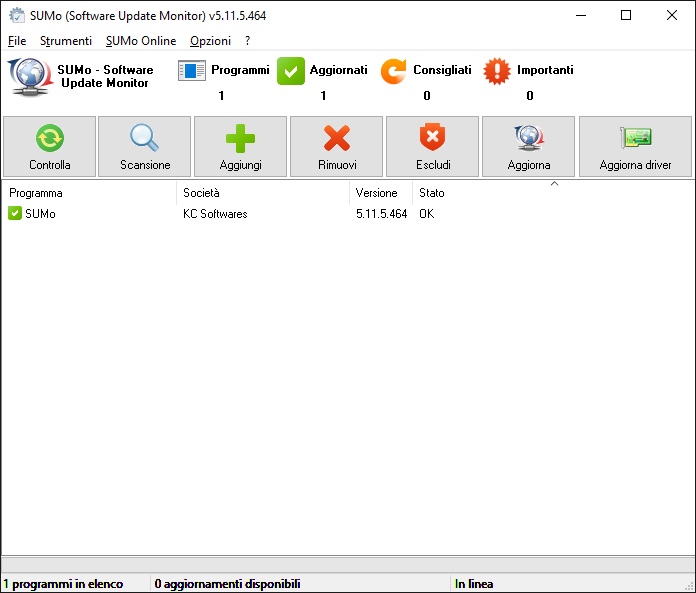Exclude program using the Escludi shield
The height and width of the screenshot is (593, 696).
pyautogui.click(x=433, y=146)
